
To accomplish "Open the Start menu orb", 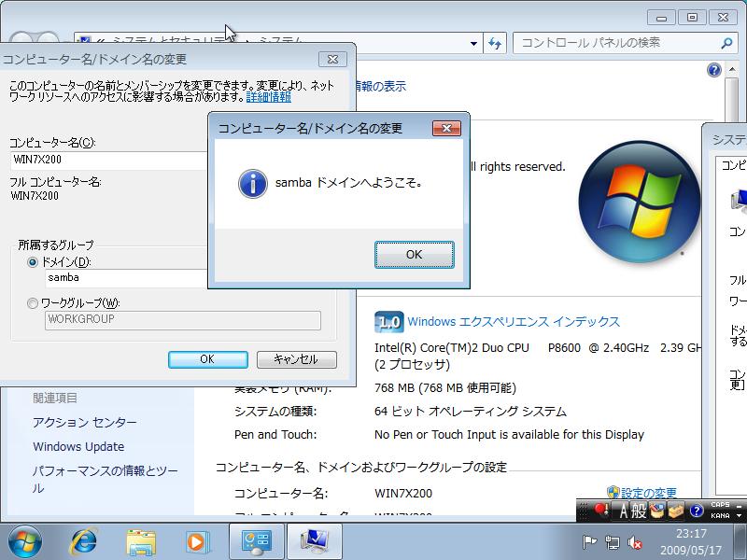I will tap(25, 542).
